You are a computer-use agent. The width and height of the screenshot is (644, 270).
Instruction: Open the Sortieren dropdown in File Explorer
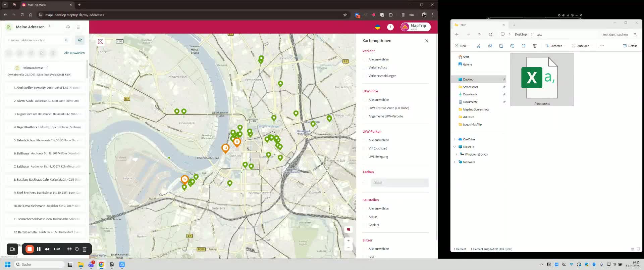click(x=555, y=46)
